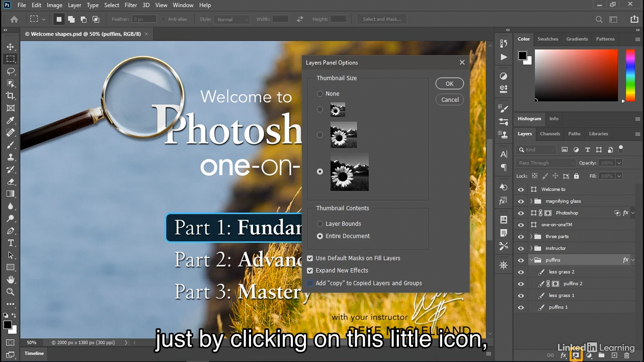This screenshot has height=362, width=644.
Task: Select the Hand tool
Action: [x=11, y=280]
